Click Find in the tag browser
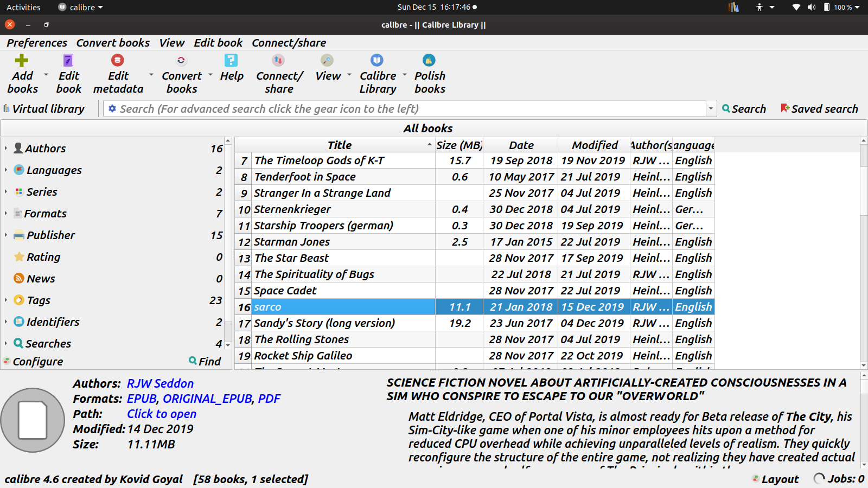 (205, 361)
